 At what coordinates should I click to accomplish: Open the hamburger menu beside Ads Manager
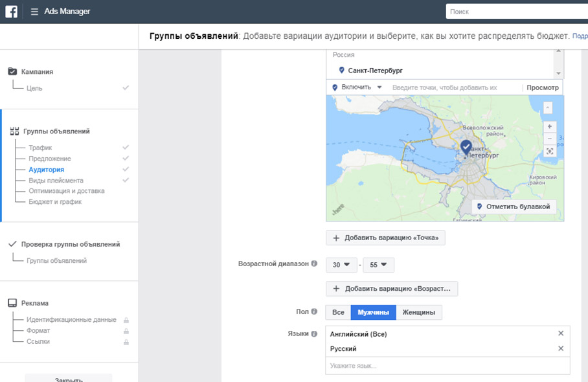[34, 12]
